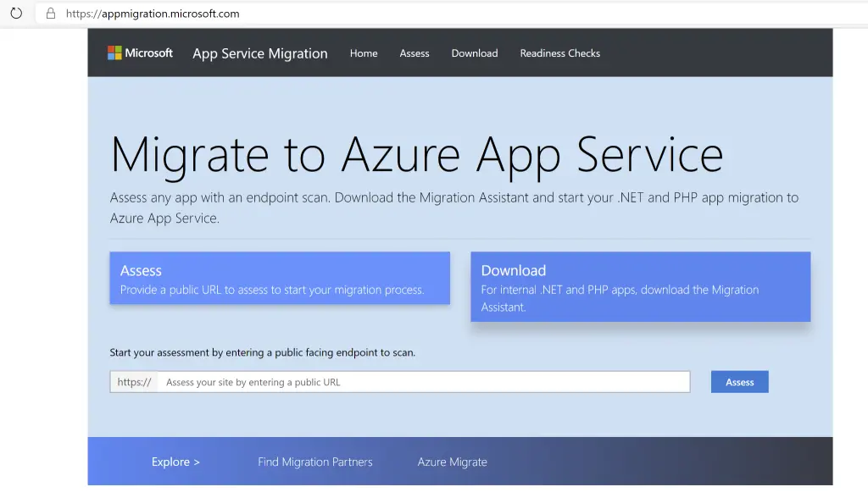Screen dimensions: 868x498
Task: Click inside the browser address bar
Action: pos(170,13)
